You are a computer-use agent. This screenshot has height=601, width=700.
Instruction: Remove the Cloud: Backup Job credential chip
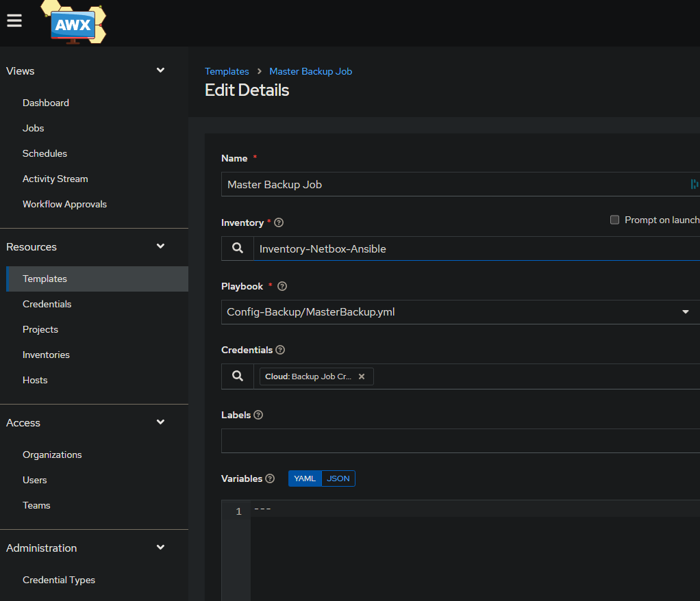click(362, 376)
